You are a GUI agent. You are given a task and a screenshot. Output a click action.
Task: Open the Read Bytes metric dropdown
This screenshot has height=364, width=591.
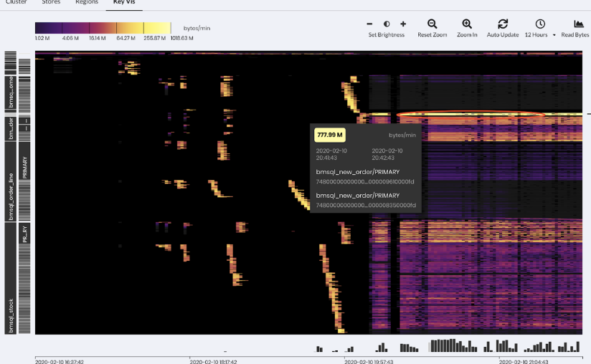tap(575, 34)
